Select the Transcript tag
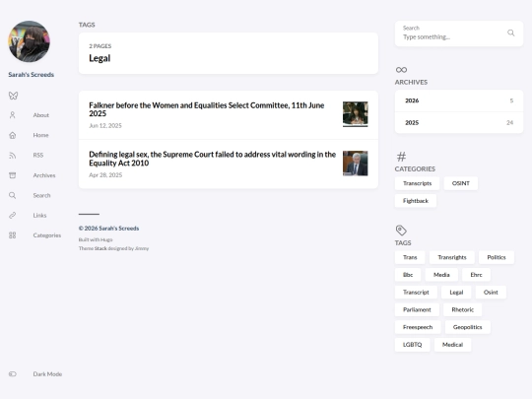532x399 pixels. (x=416, y=293)
